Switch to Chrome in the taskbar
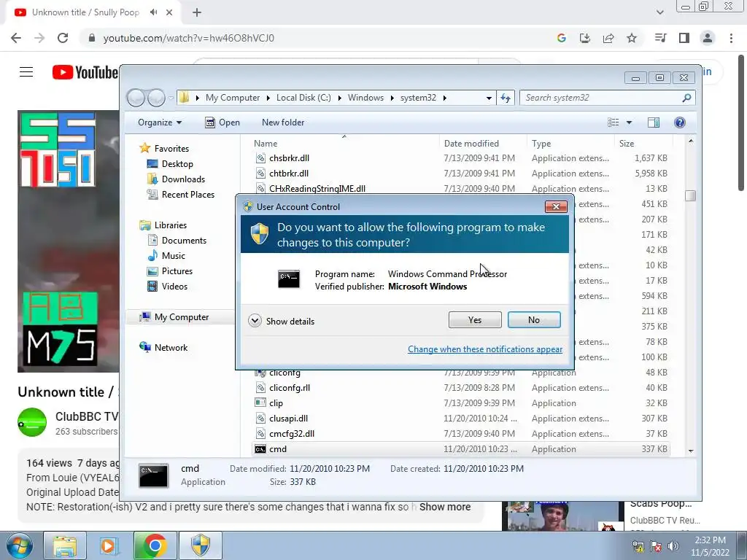 [155, 545]
